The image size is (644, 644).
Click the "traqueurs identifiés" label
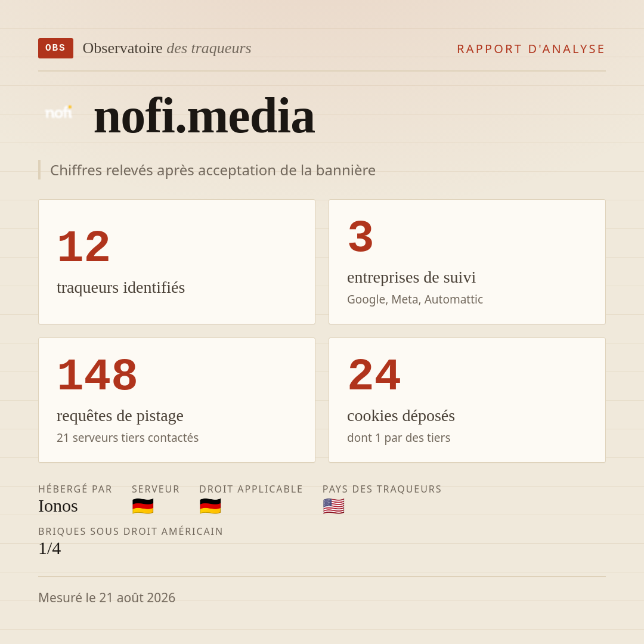120,287
